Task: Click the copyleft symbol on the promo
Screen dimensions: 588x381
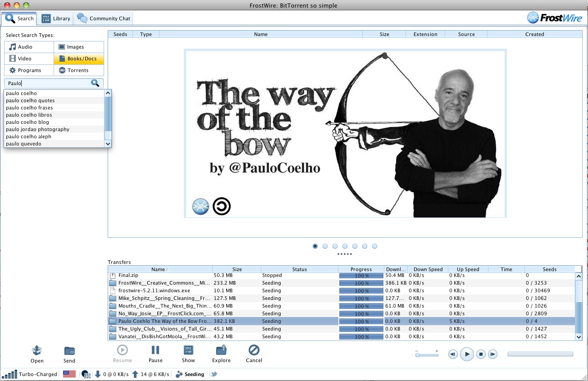Action: (x=222, y=206)
